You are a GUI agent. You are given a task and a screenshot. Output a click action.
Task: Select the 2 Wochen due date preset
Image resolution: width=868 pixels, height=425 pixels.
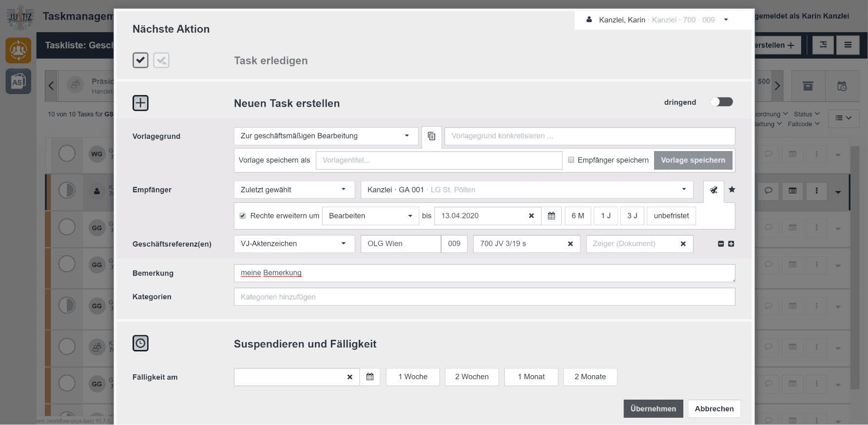pos(471,377)
